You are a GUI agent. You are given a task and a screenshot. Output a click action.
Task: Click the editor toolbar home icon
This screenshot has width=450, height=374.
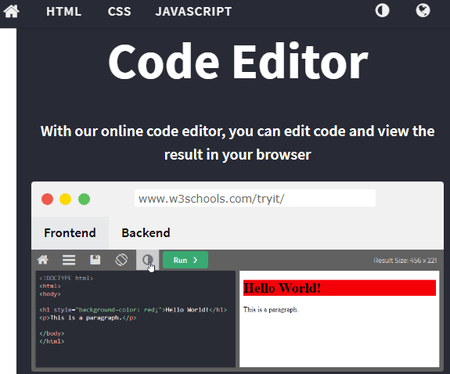43,260
